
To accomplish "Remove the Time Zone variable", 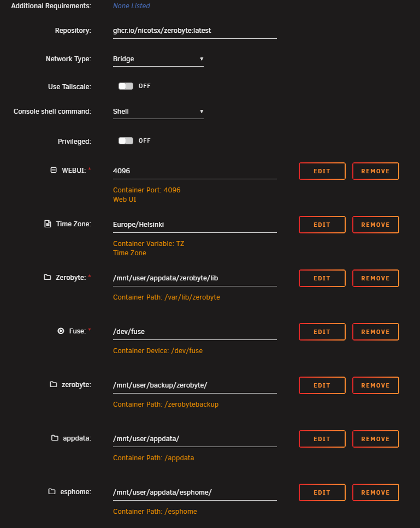I will pos(375,225).
